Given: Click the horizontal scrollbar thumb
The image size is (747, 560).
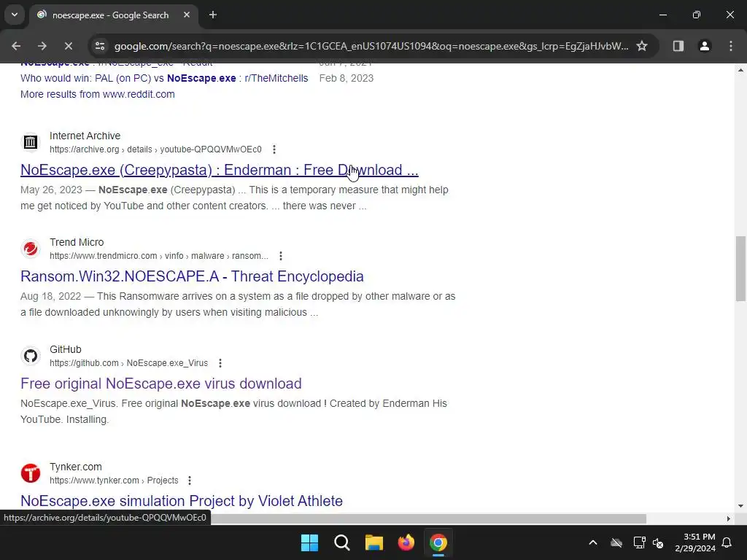Looking at the screenshot, I should click(427, 518).
